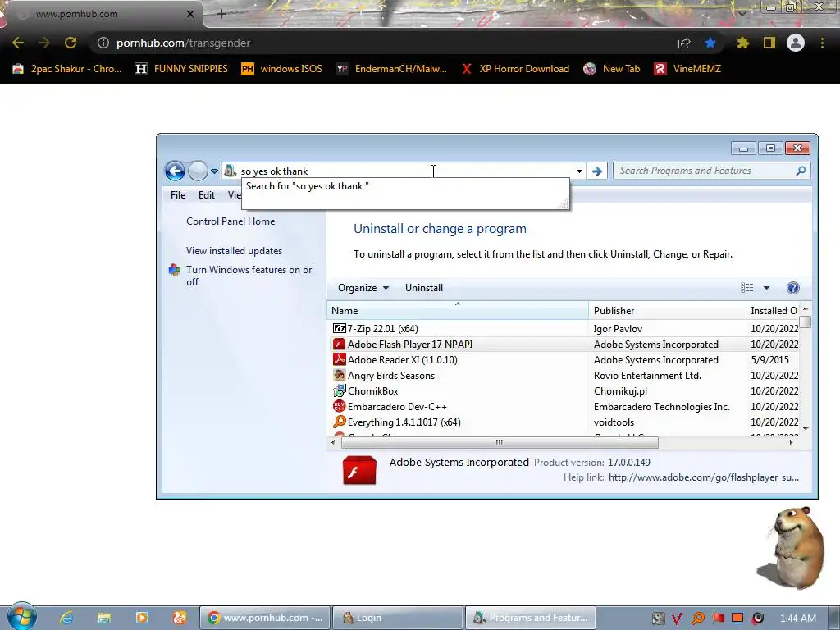The image size is (840, 630).
Task: Click the Windows Start orb
Action: tap(22, 616)
